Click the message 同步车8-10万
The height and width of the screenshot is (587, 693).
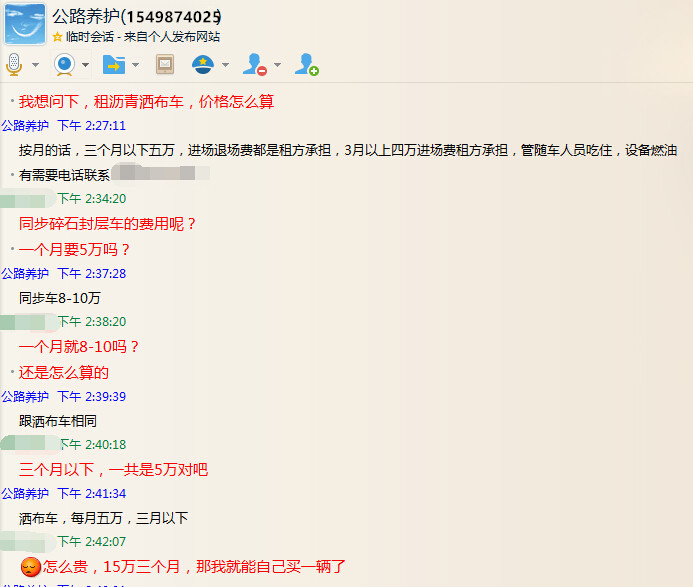pyautogui.click(x=60, y=298)
